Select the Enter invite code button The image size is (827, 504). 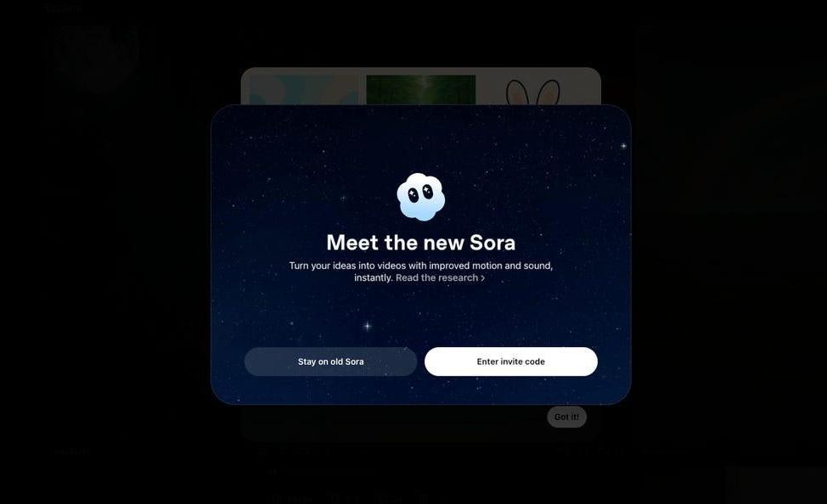click(511, 361)
